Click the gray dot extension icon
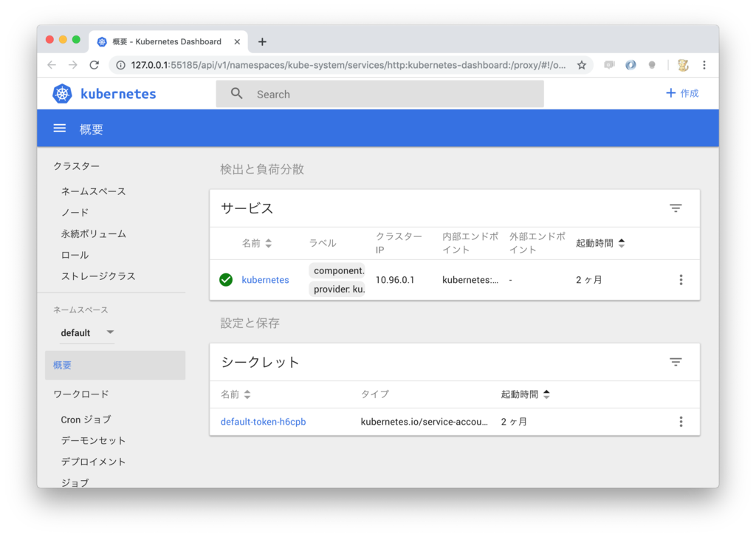The height and width of the screenshot is (537, 756). point(652,65)
